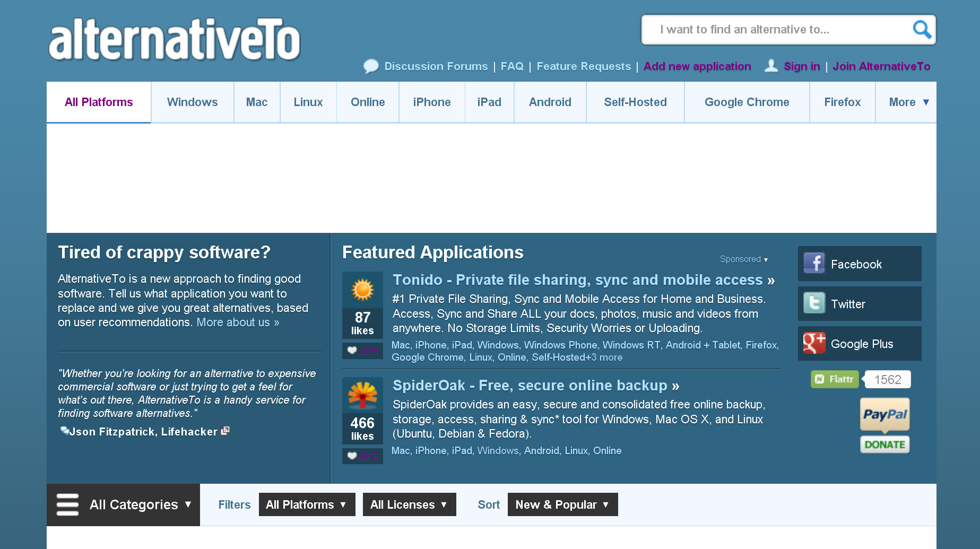
Task: Open the Discussion Forums link
Action: [436, 66]
